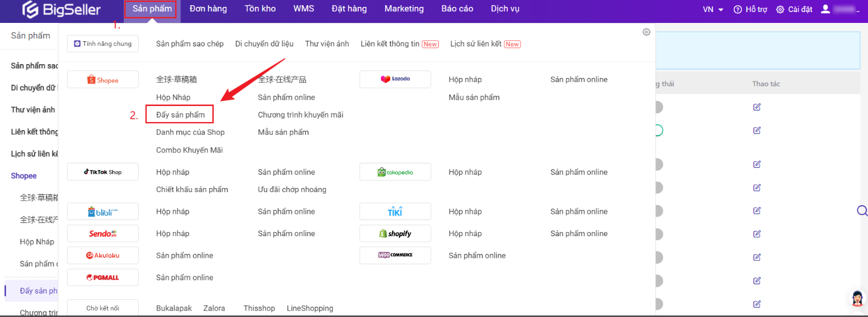The width and height of the screenshot is (868, 317).
Task: Select the TikTok Shop logo button
Action: pyautogui.click(x=103, y=172)
